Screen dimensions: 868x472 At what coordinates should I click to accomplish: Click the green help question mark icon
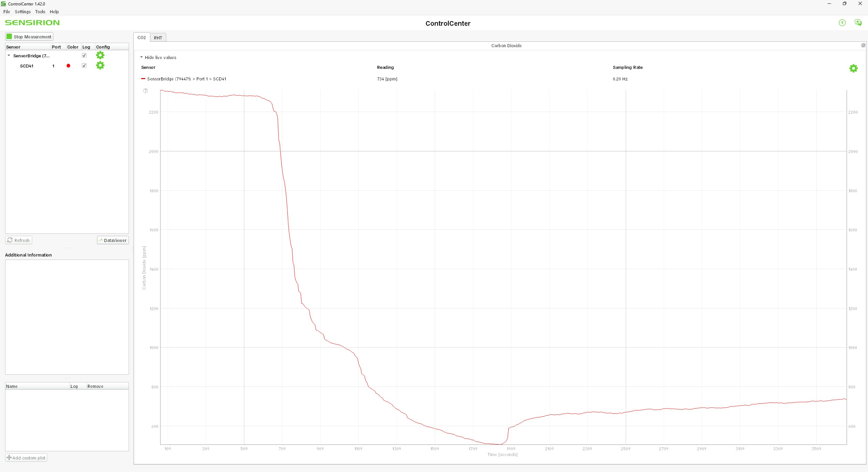pos(842,23)
